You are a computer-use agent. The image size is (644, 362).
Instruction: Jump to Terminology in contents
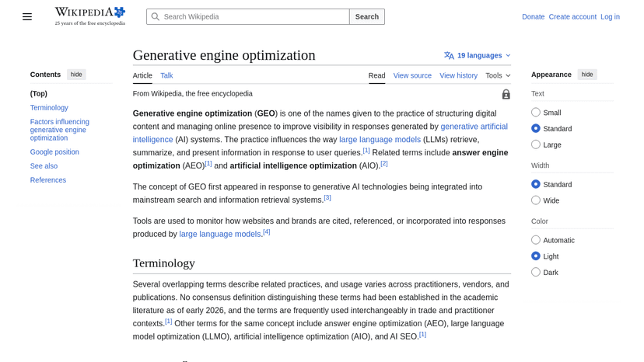(x=49, y=107)
